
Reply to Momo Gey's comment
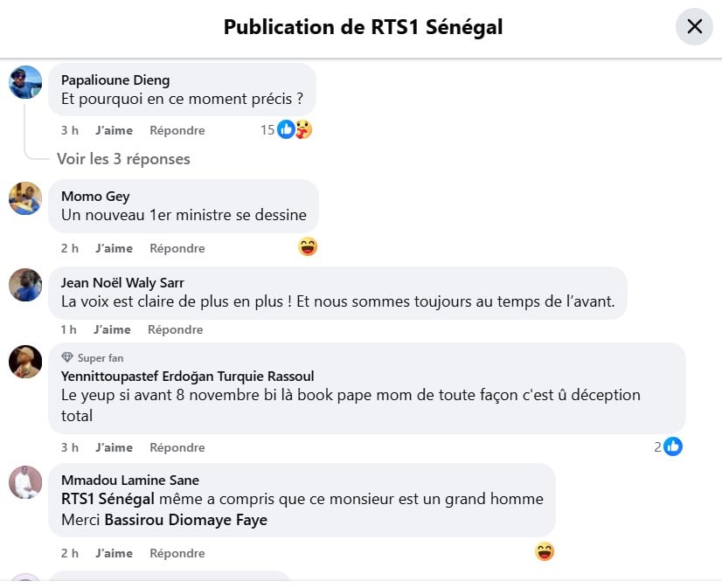click(177, 248)
